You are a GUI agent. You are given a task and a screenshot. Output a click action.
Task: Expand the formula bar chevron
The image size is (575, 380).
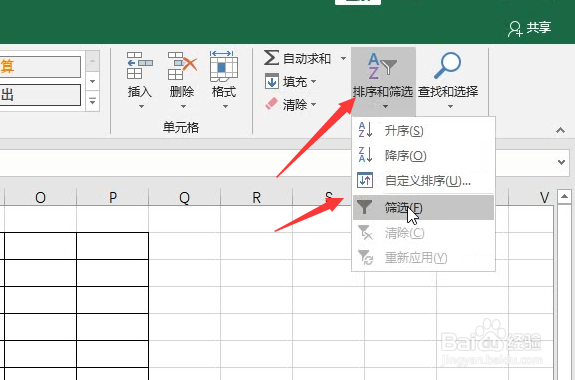point(561,162)
